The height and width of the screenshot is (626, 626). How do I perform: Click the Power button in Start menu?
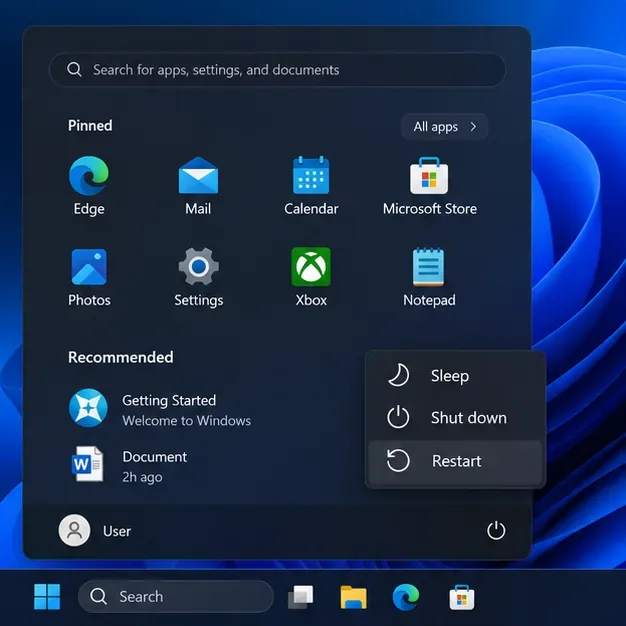click(x=496, y=530)
